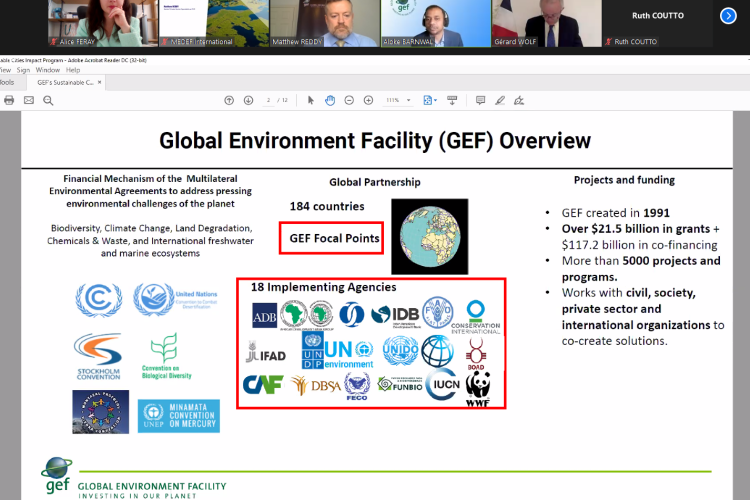Close the GEF's Sustainable C... tab

[99, 82]
